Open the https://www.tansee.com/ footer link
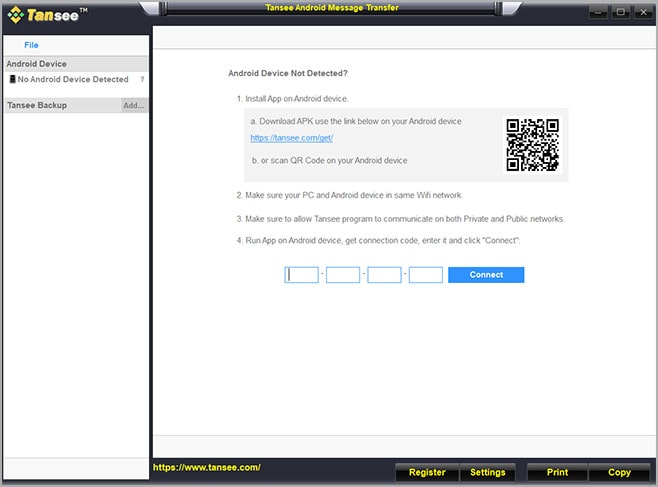This screenshot has width=658, height=487. (206, 467)
